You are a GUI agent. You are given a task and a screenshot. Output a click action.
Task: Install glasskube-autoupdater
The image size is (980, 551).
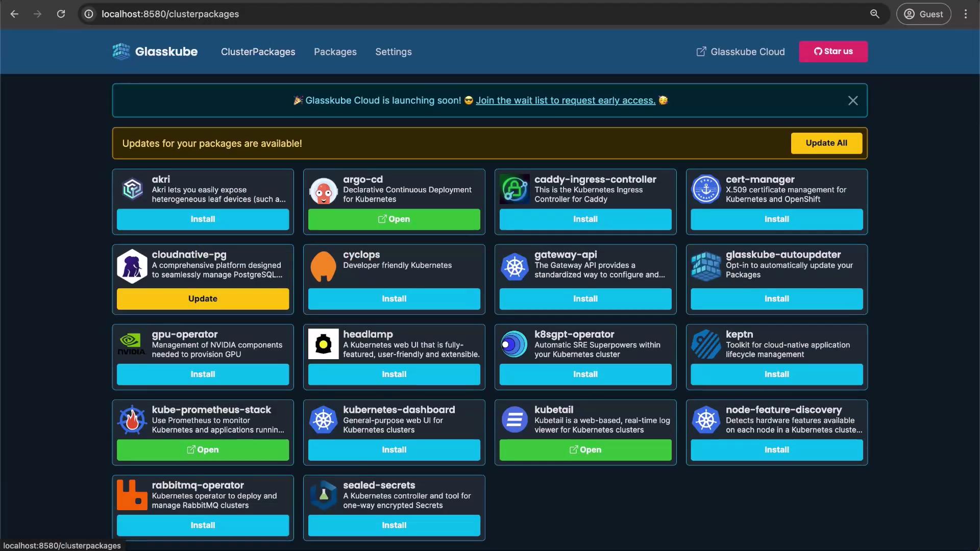[776, 299]
